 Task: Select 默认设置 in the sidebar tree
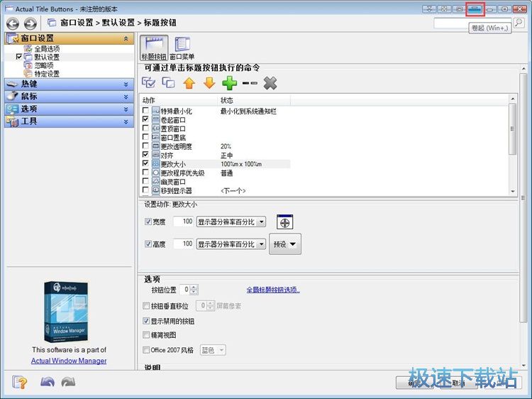click(47, 57)
